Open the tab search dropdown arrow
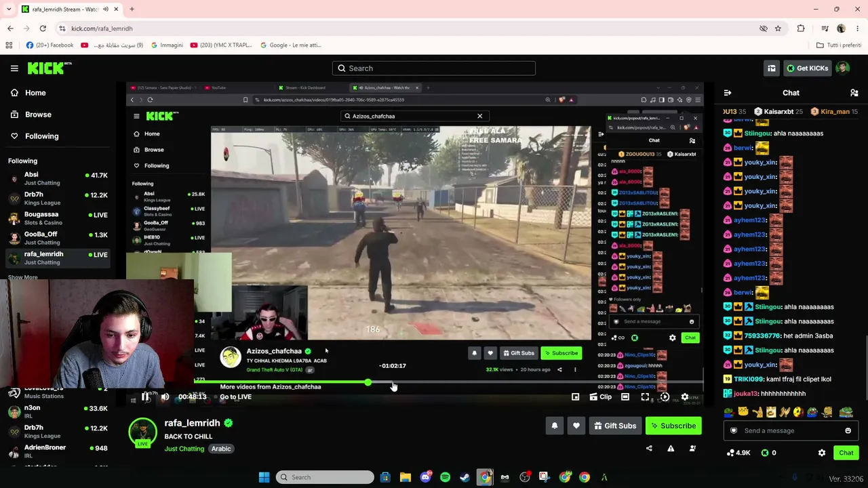 (9, 9)
